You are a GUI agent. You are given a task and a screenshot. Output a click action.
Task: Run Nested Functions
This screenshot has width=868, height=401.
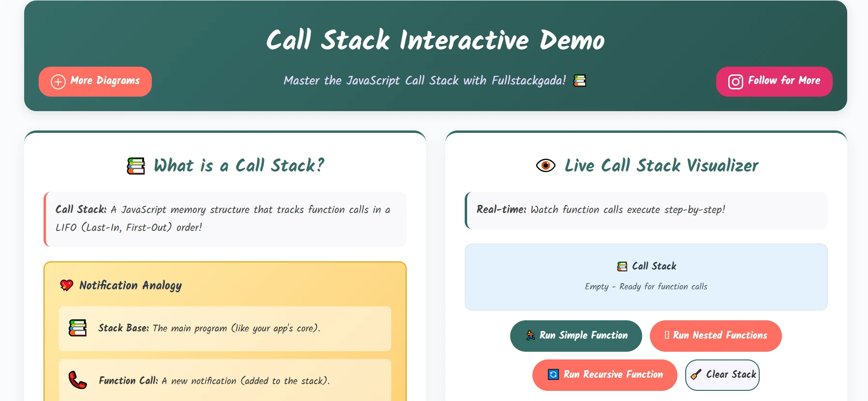[716, 336]
